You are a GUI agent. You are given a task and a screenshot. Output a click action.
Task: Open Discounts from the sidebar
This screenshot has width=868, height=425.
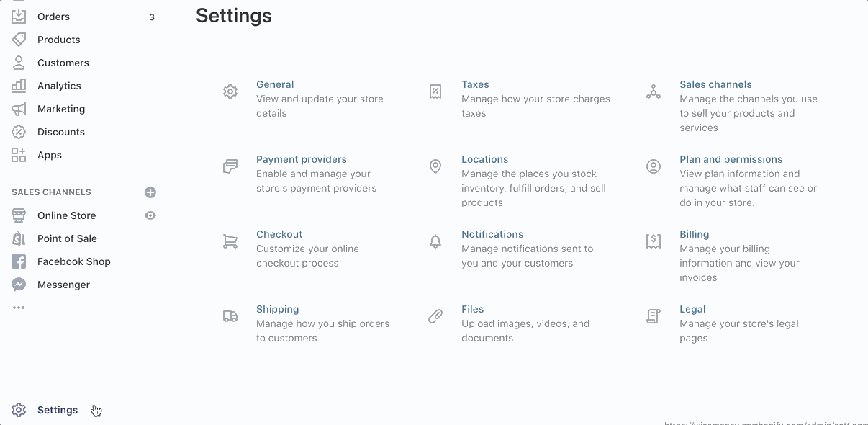[61, 132]
